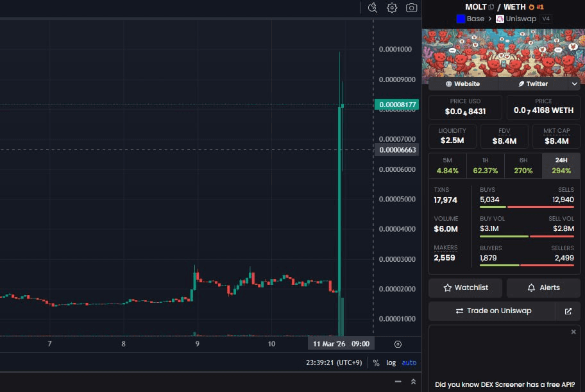Open the quick search icon above chart
585x392 pixels.
[372, 8]
